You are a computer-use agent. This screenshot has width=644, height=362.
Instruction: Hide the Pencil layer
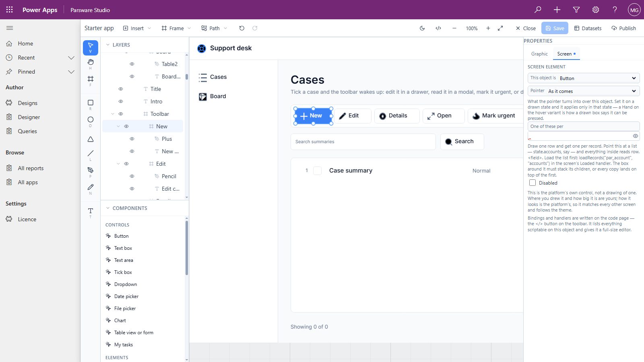(132, 176)
